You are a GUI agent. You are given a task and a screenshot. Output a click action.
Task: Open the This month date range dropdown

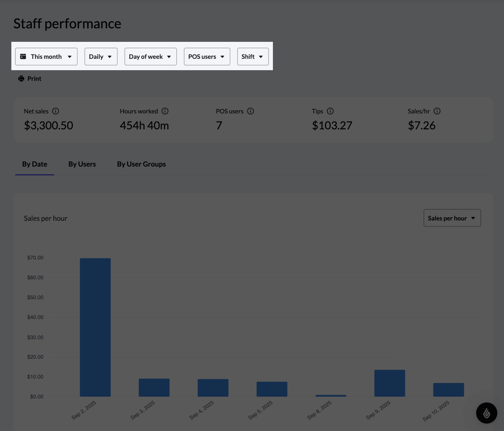pos(46,56)
